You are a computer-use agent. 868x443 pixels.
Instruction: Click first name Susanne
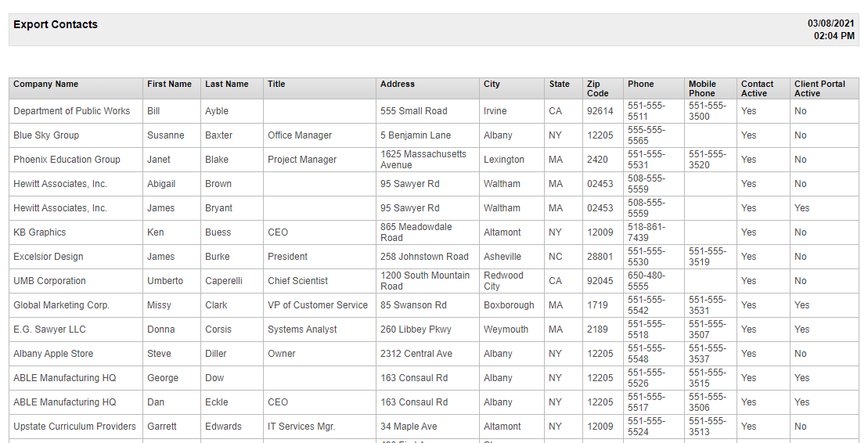click(165, 135)
